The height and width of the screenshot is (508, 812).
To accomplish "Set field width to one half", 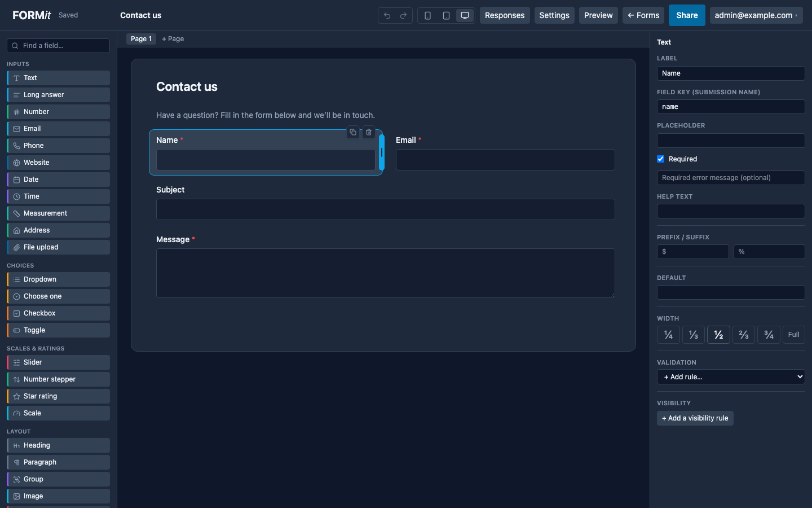I will (718, 335).
